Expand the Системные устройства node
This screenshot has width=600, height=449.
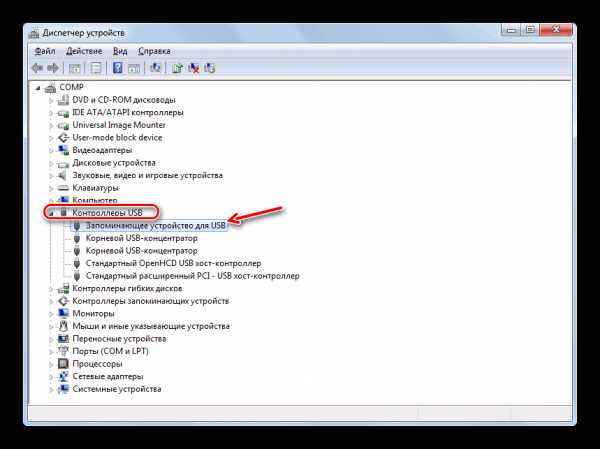(x=51, y=390)
